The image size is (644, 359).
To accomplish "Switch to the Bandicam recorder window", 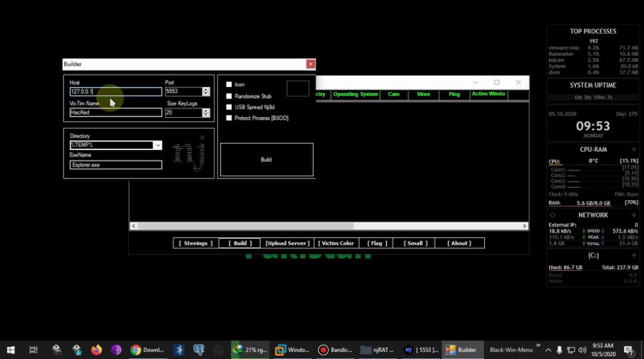I will [x=336, y=349].
